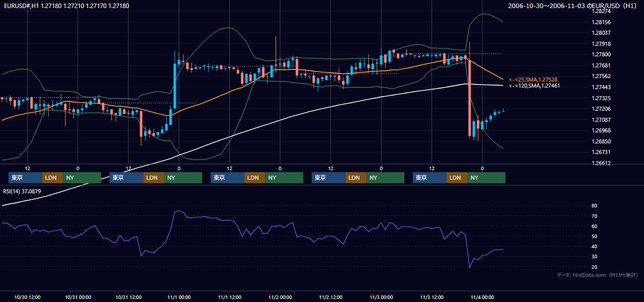Click the 11/3 00:00 date label
The width and height of the screenshot is (644, 302).
tap(381, 297)
